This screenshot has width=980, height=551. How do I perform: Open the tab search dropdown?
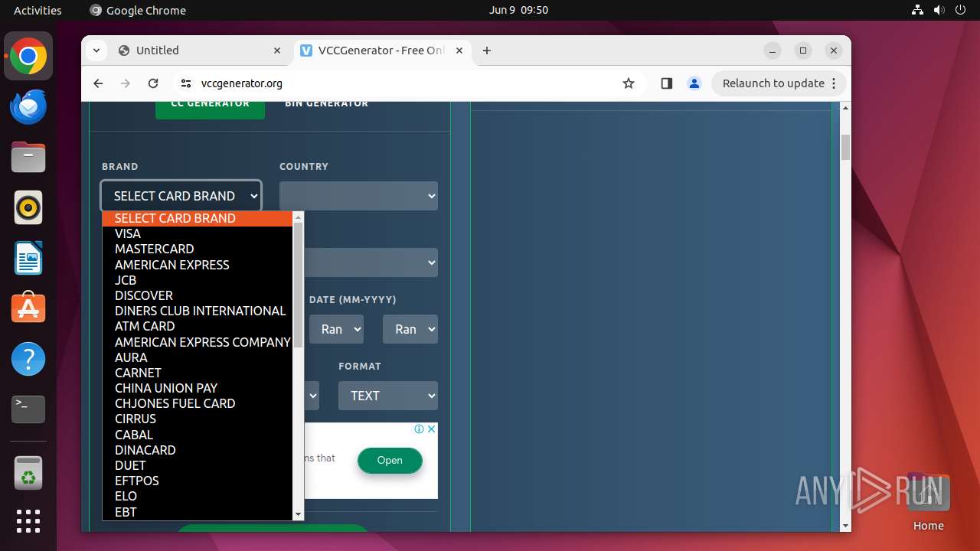coord(96,51)
